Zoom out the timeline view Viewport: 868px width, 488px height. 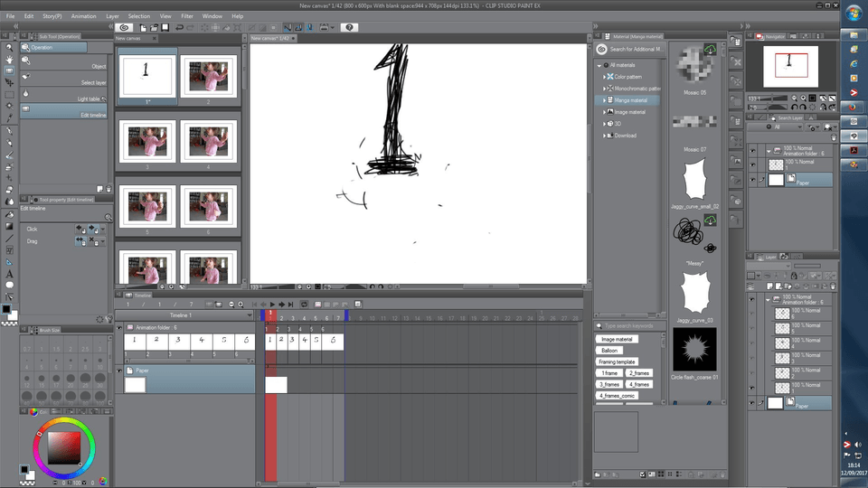231,305
